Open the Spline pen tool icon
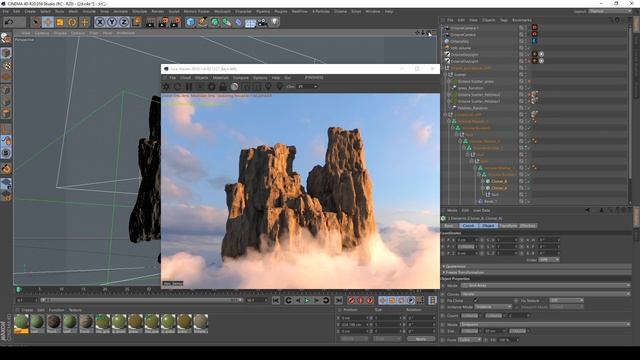Viewport: 640px width, 360px height. pyautogui.click(x=202, y=22)
